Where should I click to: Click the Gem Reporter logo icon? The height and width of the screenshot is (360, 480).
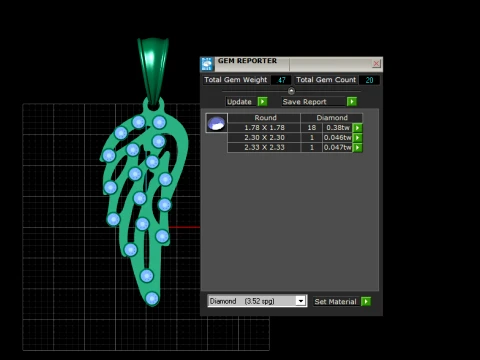click(x=207, y=64)
